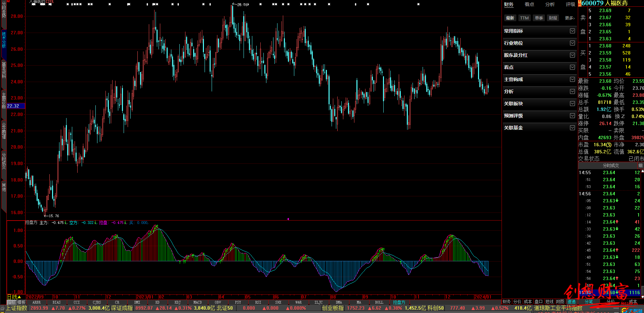Screen dimensions: 644x313
Task: Click the 北证50 index label
Action: tap(225, 308)
